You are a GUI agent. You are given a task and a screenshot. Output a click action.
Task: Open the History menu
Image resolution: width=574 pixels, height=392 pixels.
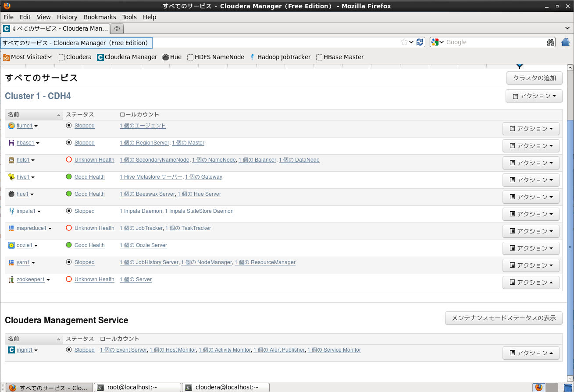[67, 17]
